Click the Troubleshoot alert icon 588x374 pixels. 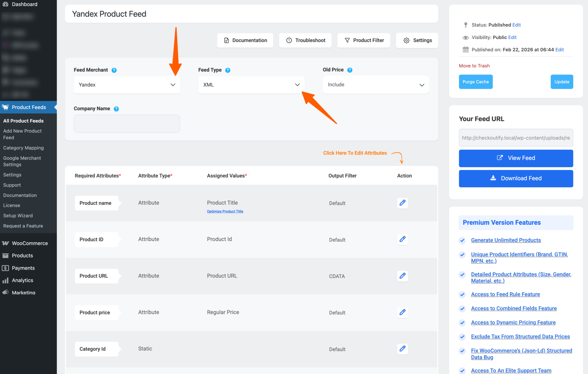point(289,40)
